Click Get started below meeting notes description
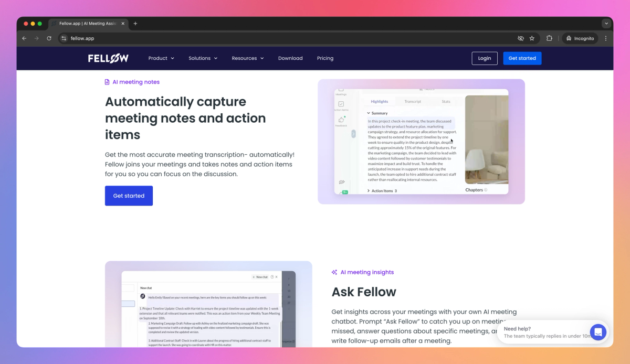Screen dimensions: 630x364 point(129,196)
